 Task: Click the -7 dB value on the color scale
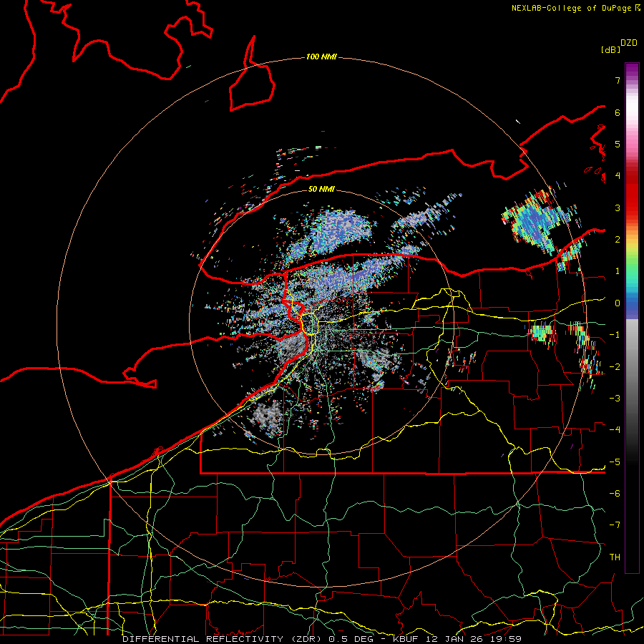click(x=615, y=525)
